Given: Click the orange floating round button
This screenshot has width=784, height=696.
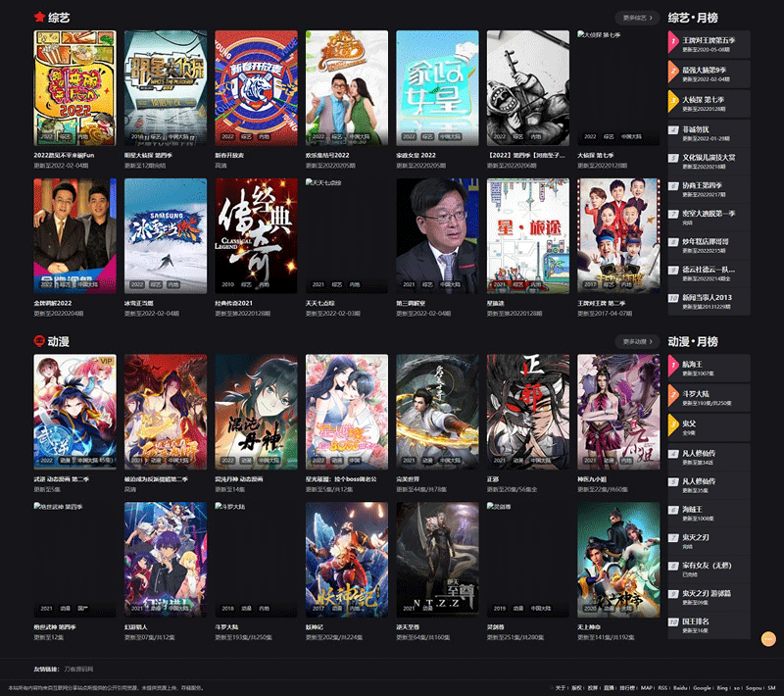Looking at the screenshot, I should tap(768, 639).
